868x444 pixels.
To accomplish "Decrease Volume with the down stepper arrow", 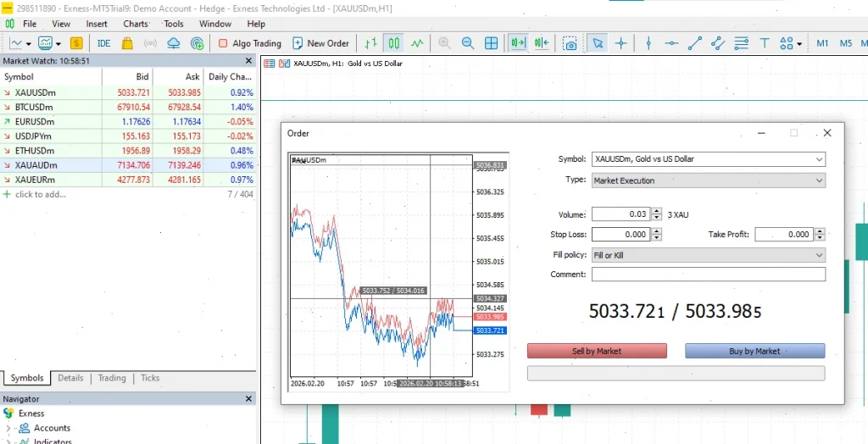I will click(657, 218).
